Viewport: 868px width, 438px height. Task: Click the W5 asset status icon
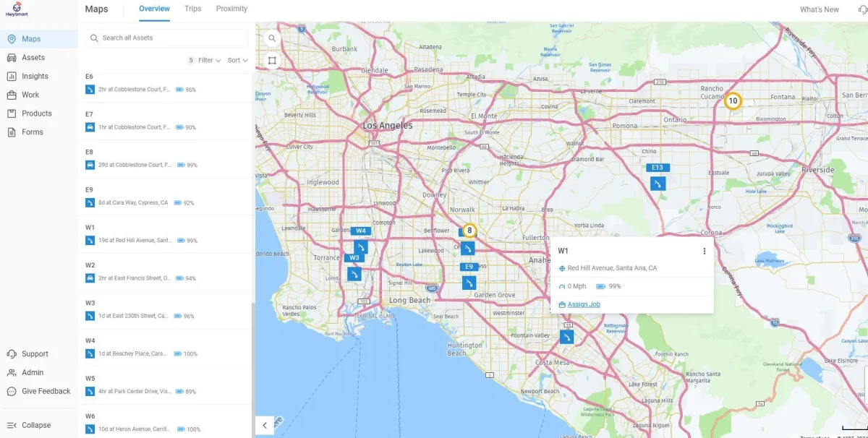tap(90, 391)
